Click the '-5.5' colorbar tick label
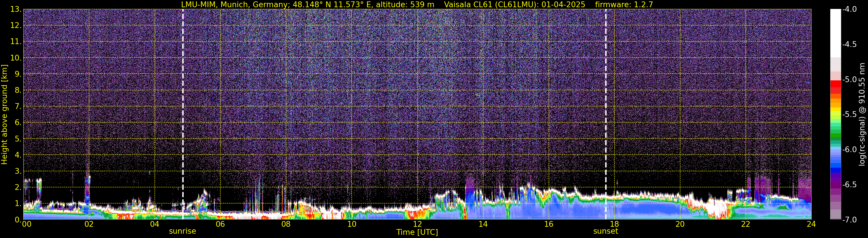868x238 pixels. click(849, 115)
